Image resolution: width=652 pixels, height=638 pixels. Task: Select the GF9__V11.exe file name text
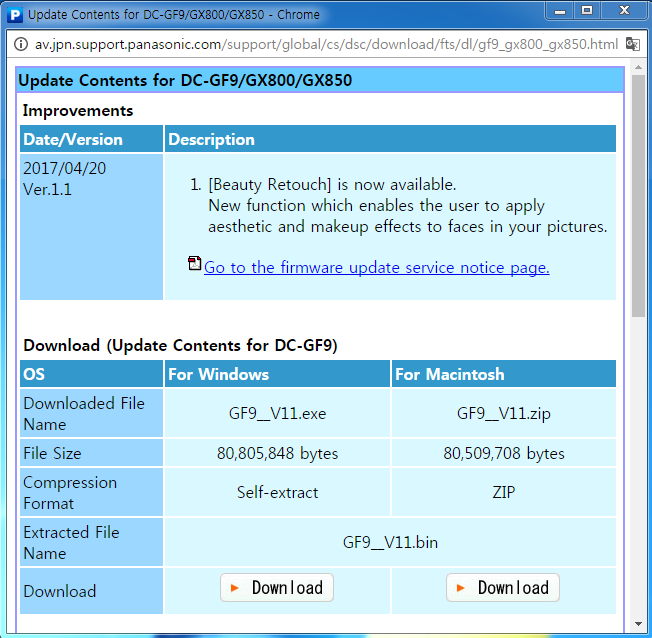coord(277,413)
